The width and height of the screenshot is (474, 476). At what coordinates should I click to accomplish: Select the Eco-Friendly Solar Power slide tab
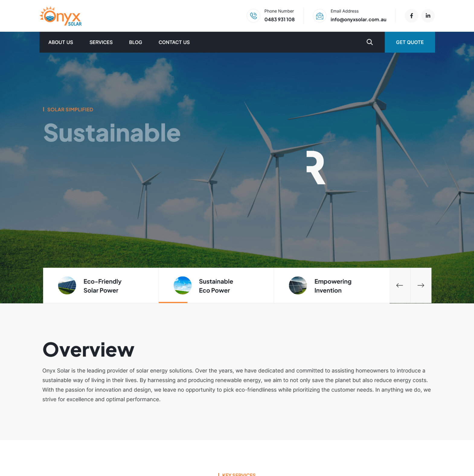tap(101, 285)
